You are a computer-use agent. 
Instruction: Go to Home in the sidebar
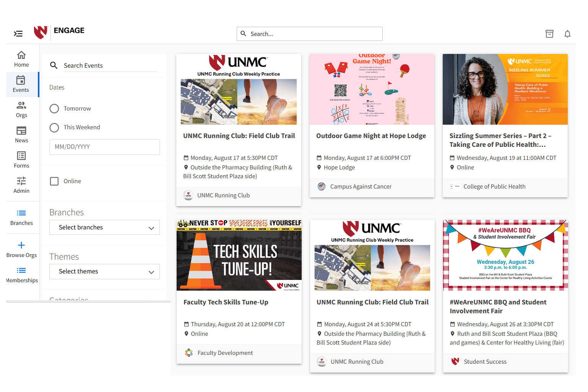(21, 59)
